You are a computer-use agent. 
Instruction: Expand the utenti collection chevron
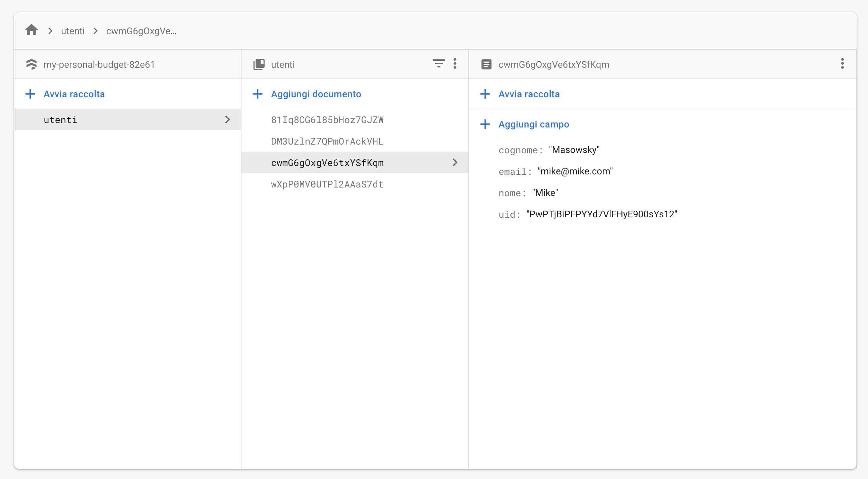[x=227, y=119]
